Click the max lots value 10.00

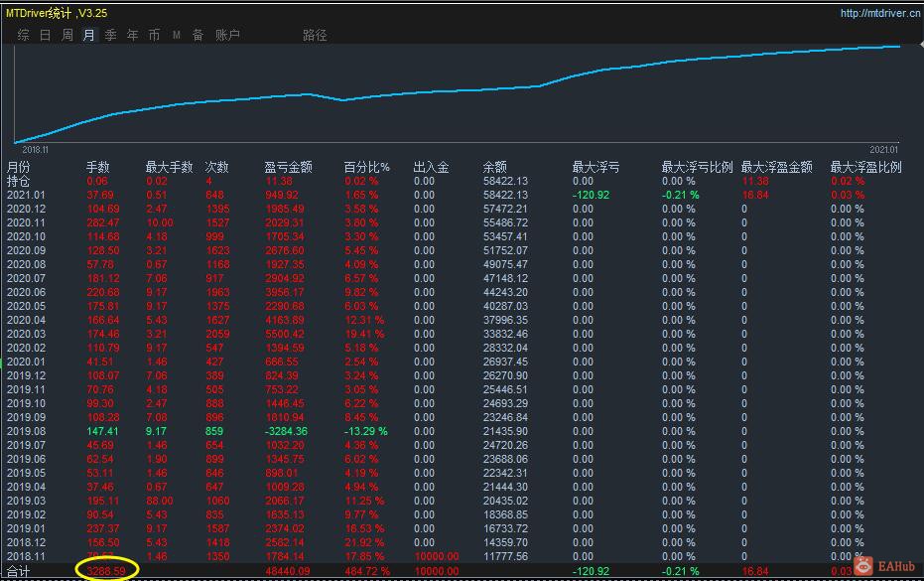click(160, 222)
